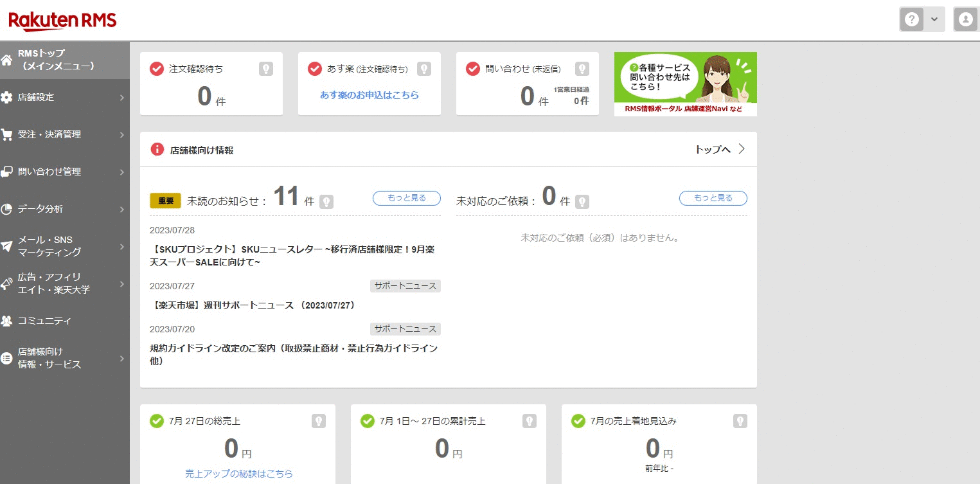Open the あす楽のお申込はこちら link
The image size is (980, 484).
tap(370, 95)
